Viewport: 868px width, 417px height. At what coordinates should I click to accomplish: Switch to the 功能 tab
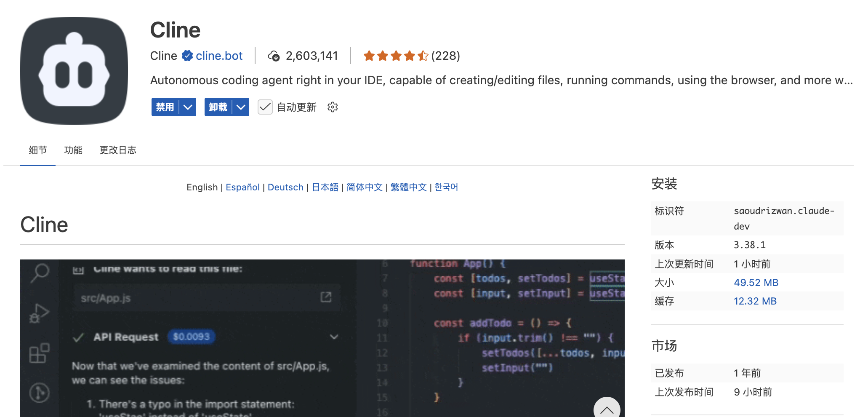coord(73,150)
